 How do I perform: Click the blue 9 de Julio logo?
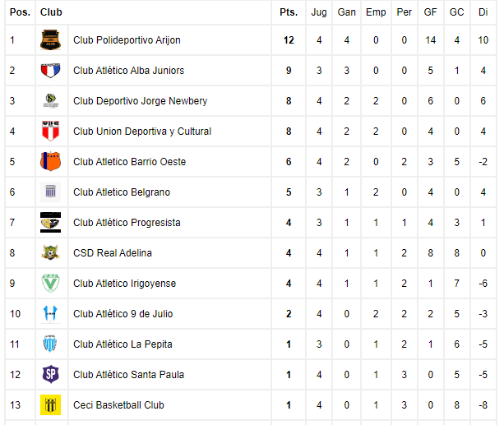pos(50,313)
